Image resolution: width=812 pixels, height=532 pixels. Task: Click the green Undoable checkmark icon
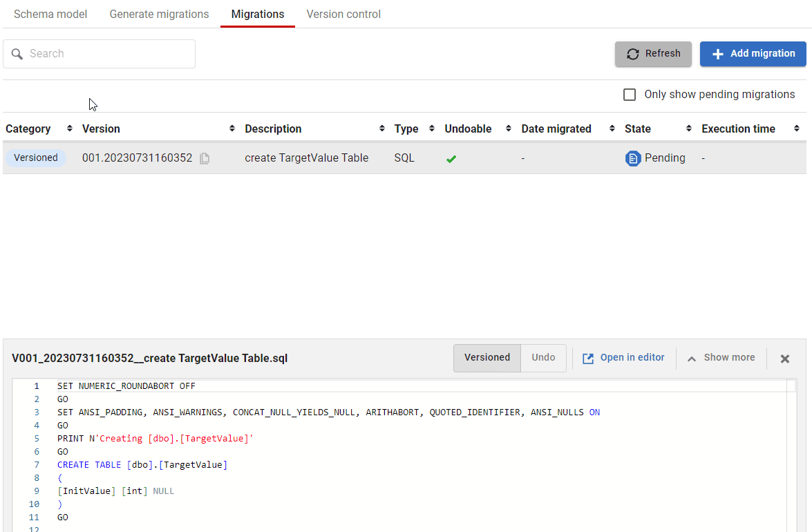pos(451,159)
